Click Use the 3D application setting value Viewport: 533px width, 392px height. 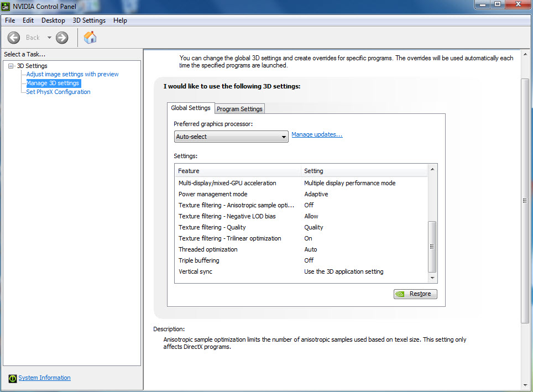coord(344,271)
